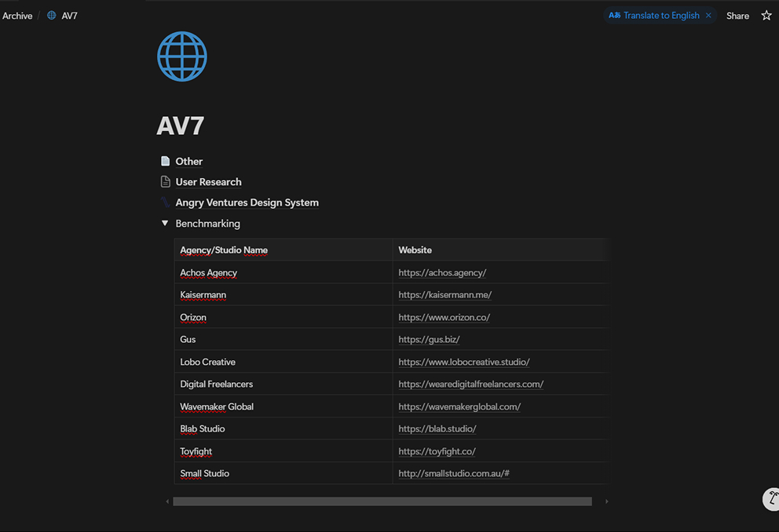
Task: Open the https://achos.agency/ link
Action: pyautogui.click(x=442, y=272)
